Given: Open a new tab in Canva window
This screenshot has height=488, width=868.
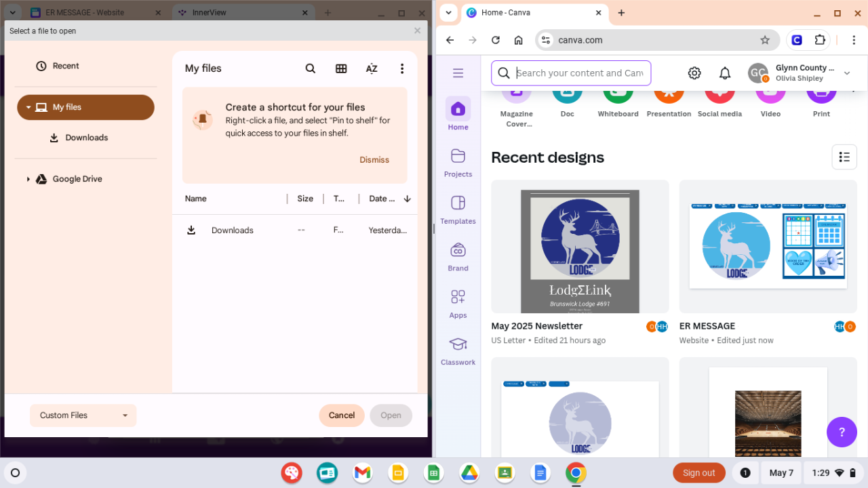Looking at the screenshot, I should point(621,13).
